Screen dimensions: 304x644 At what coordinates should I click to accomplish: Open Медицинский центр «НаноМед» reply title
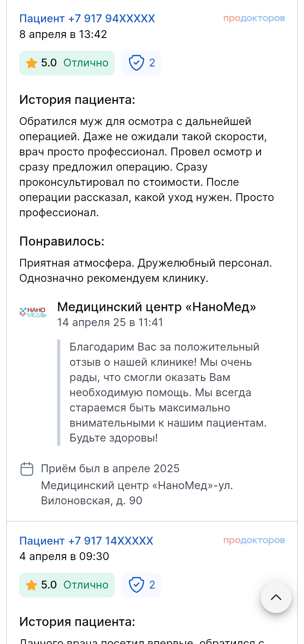pos(157,307)
